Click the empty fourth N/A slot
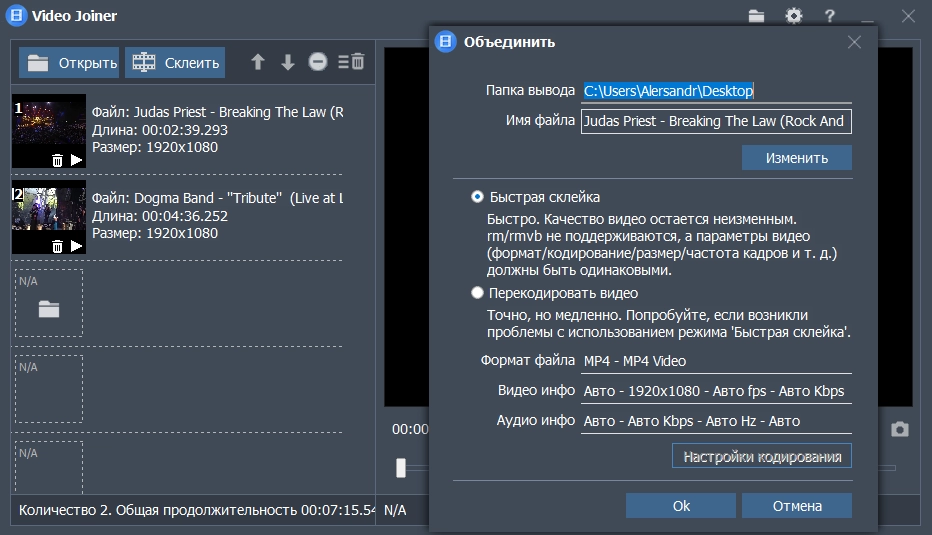Image resolution: width=932 pixels, height=535 pixels. pos(49,389)
